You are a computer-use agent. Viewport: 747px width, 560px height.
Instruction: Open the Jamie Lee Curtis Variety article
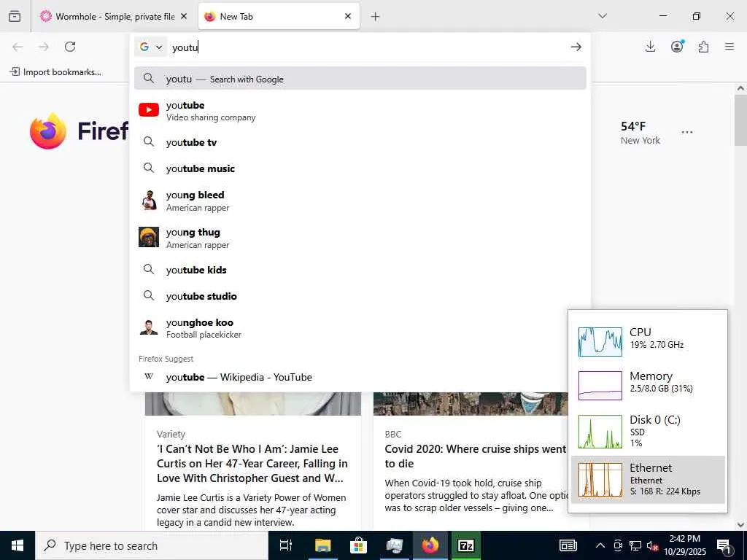252,463
